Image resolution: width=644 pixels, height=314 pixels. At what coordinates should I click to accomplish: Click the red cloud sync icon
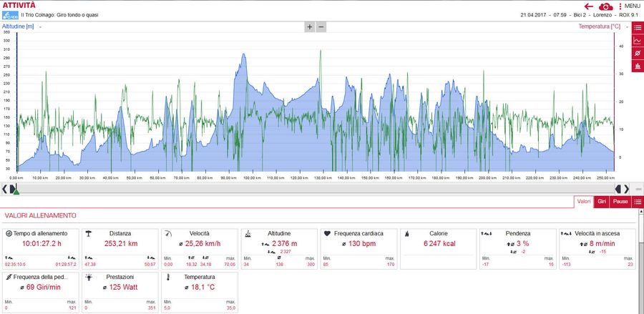pyautogui.click(x=606, y=6)
